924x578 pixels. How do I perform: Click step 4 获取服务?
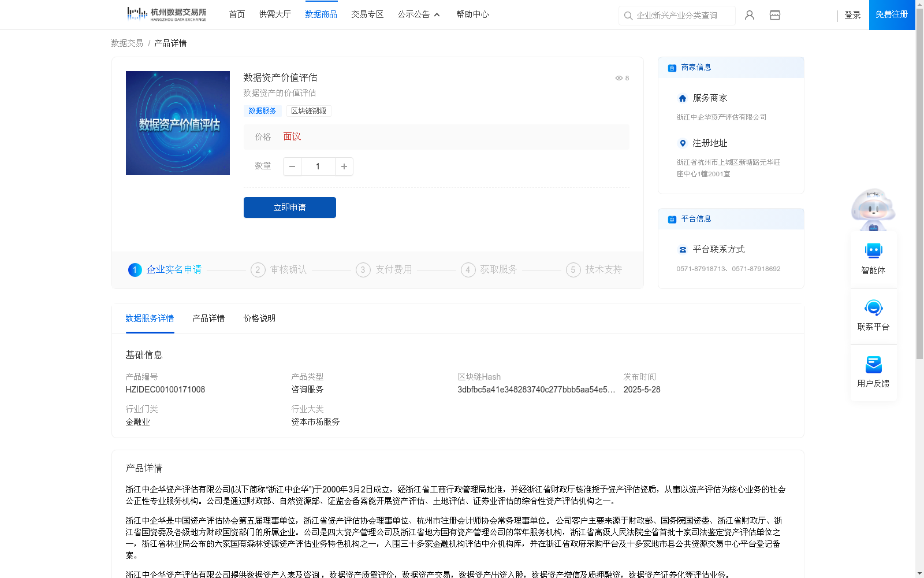(489, 270)
